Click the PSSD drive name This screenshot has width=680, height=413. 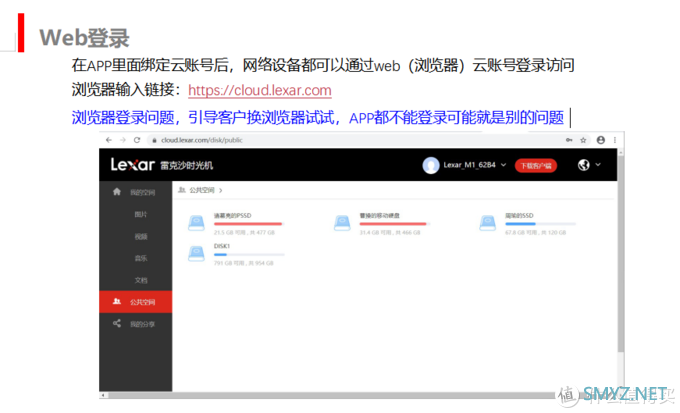click(x=232, y=216)
